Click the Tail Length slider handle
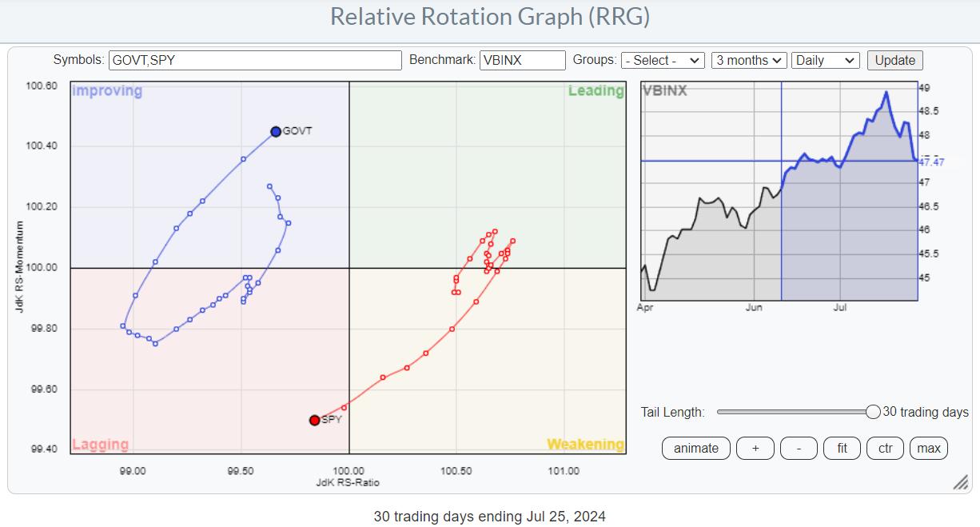 [x=873, y=412]
